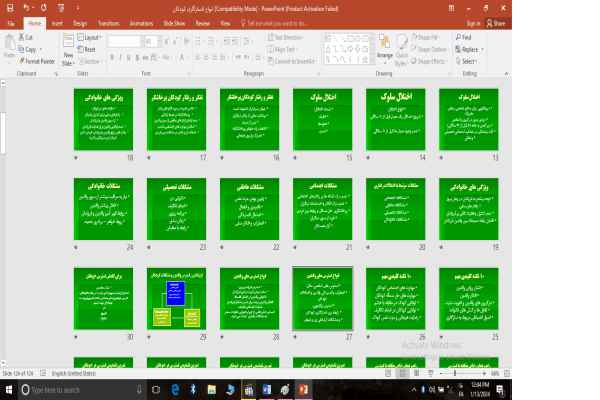Select the slide 29 thumbnail with diagram
Image resolution: width=600 pixels, height=400 pixels.
tap(178, 299)
